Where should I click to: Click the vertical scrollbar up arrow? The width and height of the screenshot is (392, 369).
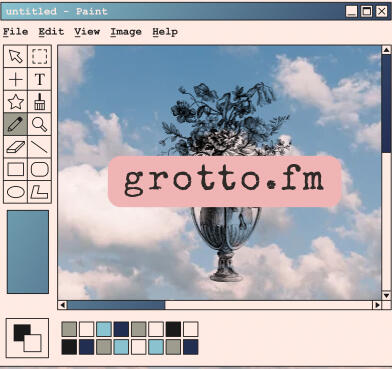(386, 50)
